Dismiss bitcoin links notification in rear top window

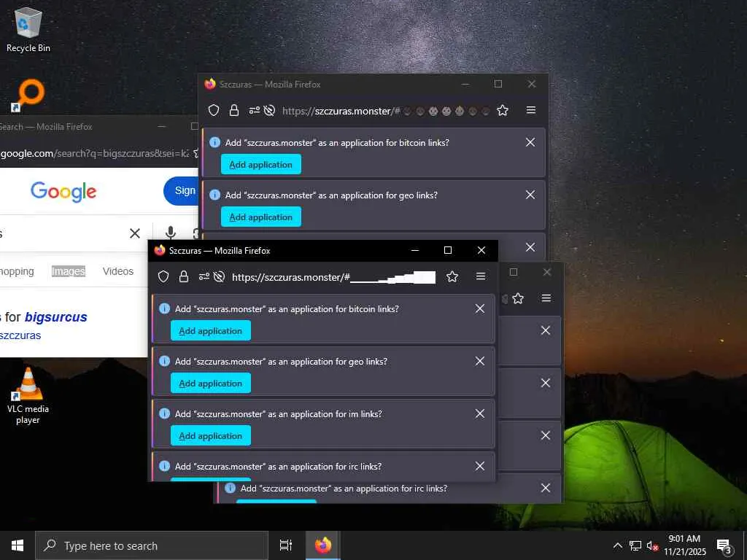pos(530,142)
